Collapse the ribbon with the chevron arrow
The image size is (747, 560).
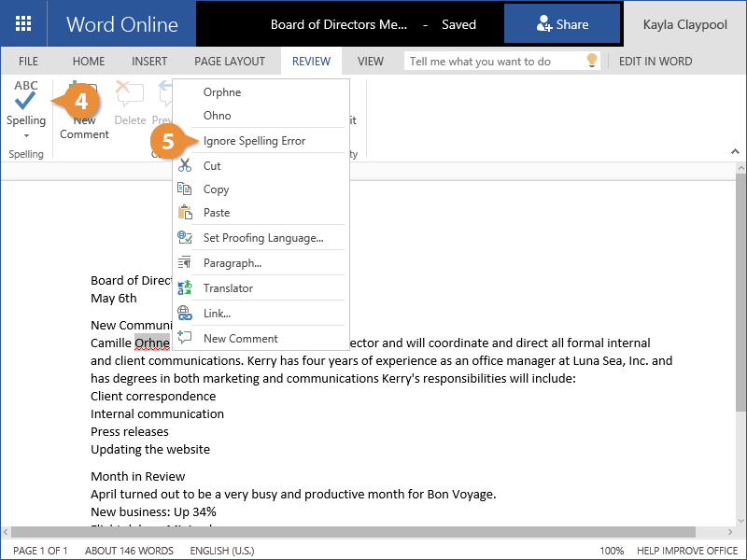735,152
